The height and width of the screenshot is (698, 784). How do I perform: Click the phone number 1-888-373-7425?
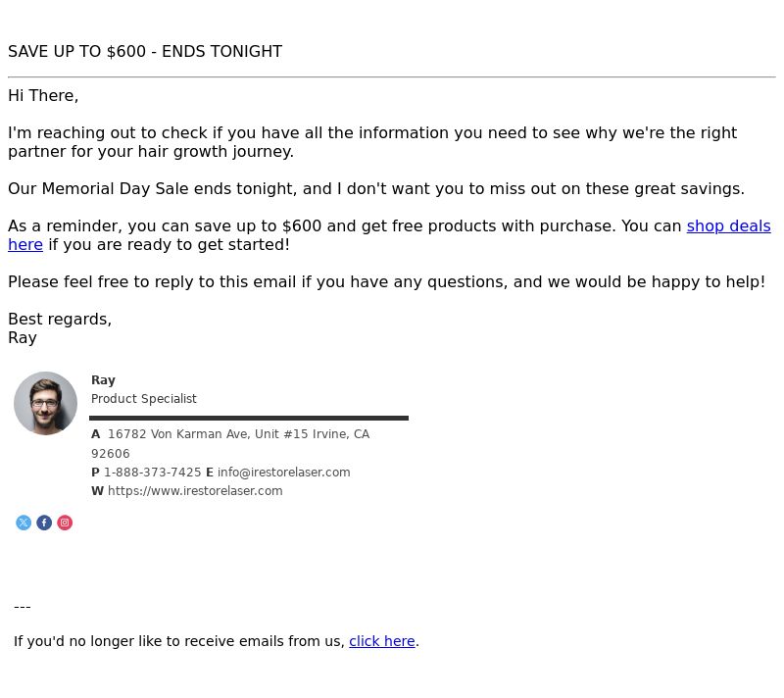(x=153, y=472)
